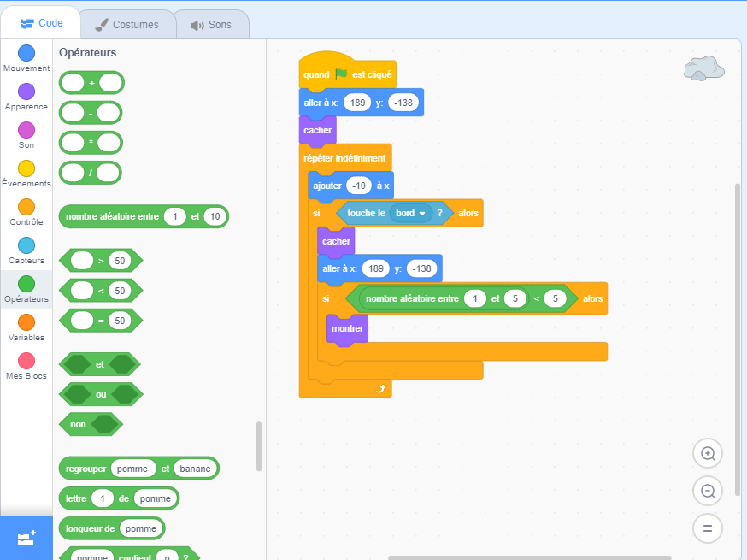Screen dimensions: 747x560
Task: Click the palette vertical scrollbar
Action: (x=259, y=445)
